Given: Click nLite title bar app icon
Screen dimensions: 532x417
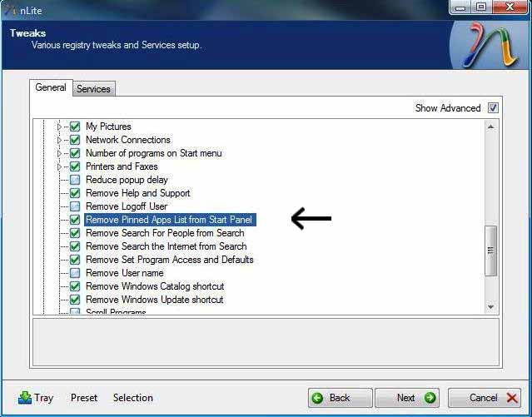Looking at the screenshot, I should click(10, 7).
